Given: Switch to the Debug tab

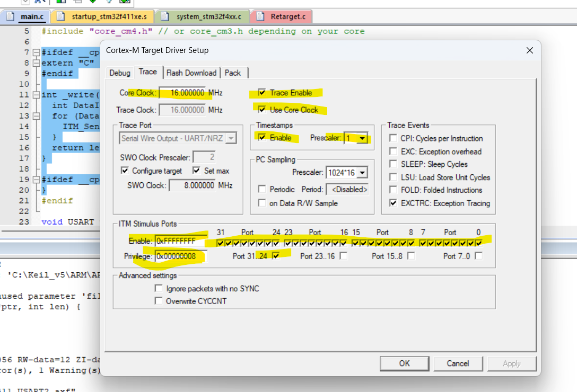Looking at the screenshot, I should 119,73.
